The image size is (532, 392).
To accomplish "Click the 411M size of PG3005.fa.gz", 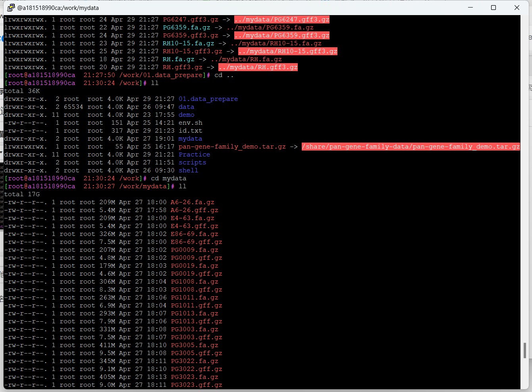I will click(107, 345).
